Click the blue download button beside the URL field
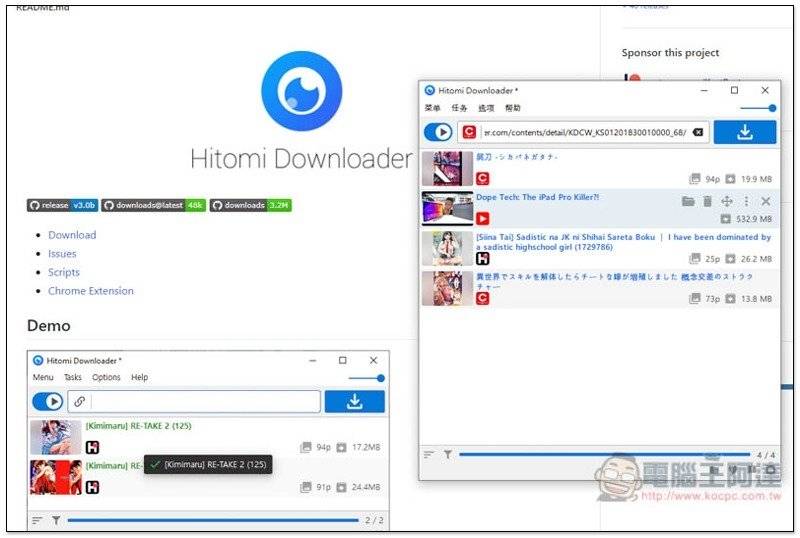This screenshot has width=800, height=538. point(744,132)
